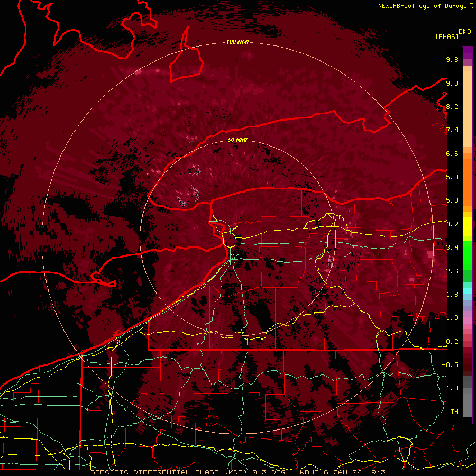Select the 1.8 scale value
Screen dimensions: 476x476
[x=452, y=295]
